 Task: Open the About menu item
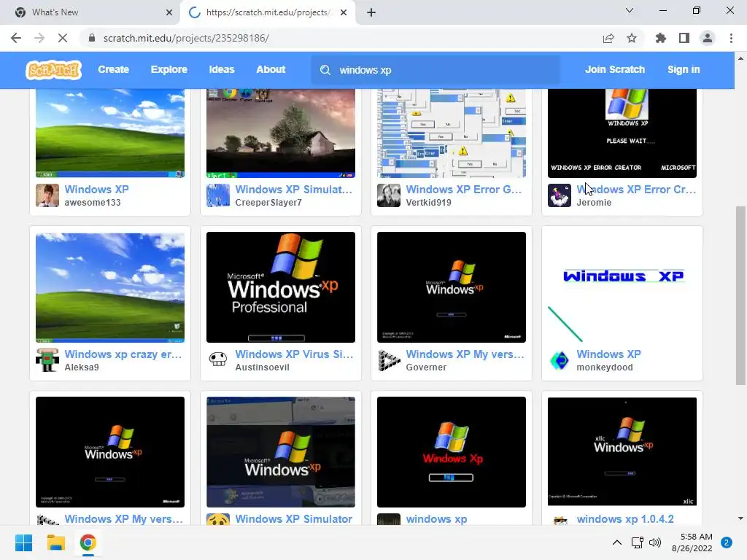coord(271,69)
